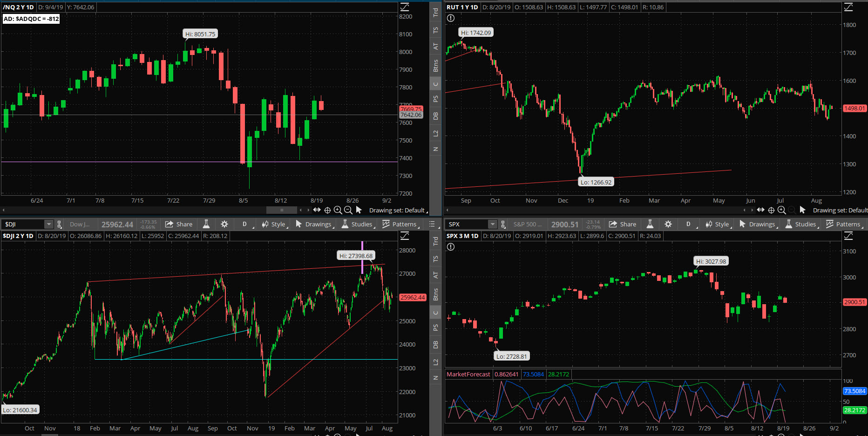The image size is (868, 436).
Task: Click $DJI symbol input field
Action: tap(23, 225)
